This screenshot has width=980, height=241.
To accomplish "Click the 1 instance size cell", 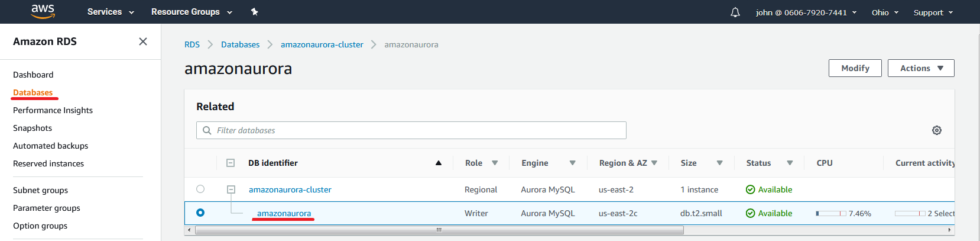I will (x=699, y=189).
